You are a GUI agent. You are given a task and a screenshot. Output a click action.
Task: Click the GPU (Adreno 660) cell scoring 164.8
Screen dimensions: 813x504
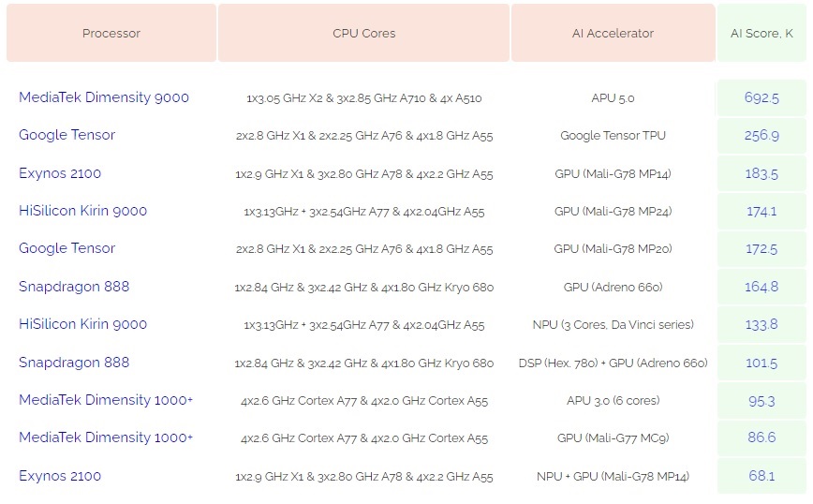tap(613, 287)
